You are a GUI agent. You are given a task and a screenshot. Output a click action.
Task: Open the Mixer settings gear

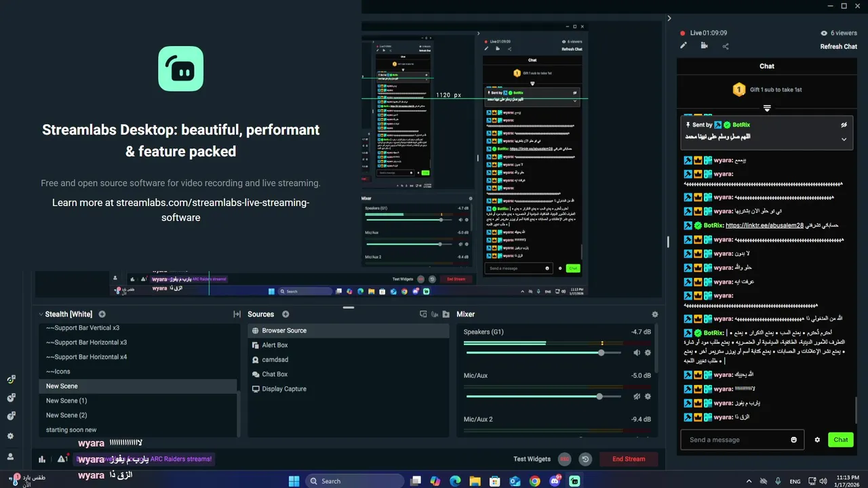pyautogui.click(x=654, y=314)
